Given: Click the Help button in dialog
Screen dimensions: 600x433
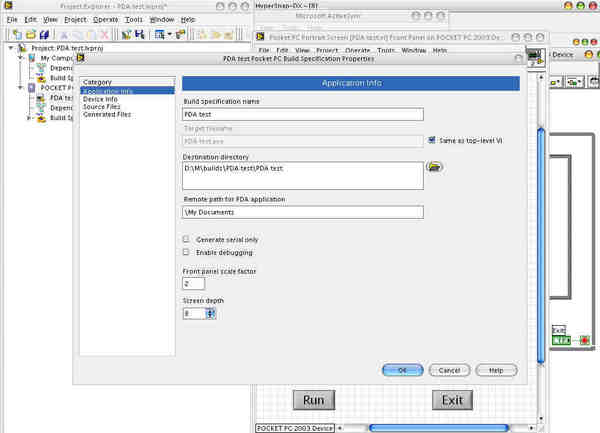Looking at the screenshot, I should click(496, 370).
